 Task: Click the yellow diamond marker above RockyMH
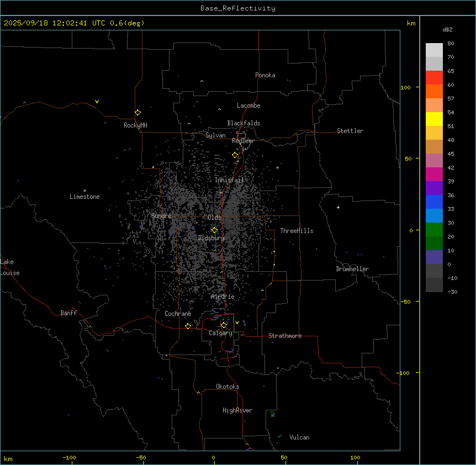[137, 113]
